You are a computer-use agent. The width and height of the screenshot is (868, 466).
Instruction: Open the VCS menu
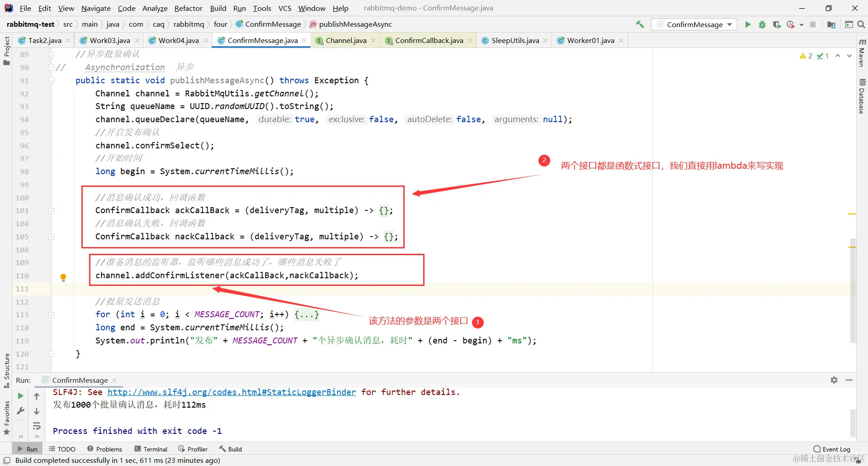pyautogui.click(x=285, y=8)
